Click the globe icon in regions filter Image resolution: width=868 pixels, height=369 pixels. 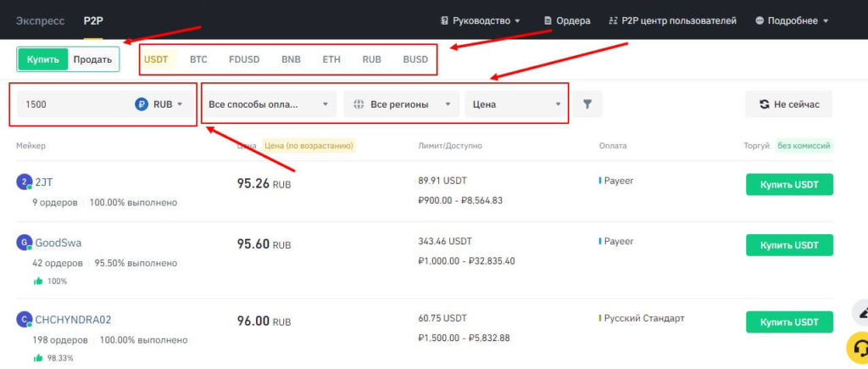pos(359,104)
